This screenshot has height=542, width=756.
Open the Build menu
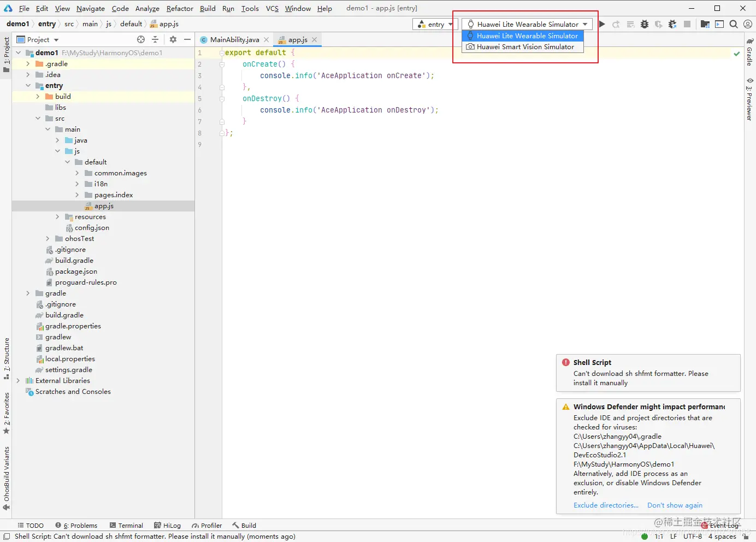pyautogui.click(x=208, y=8)
